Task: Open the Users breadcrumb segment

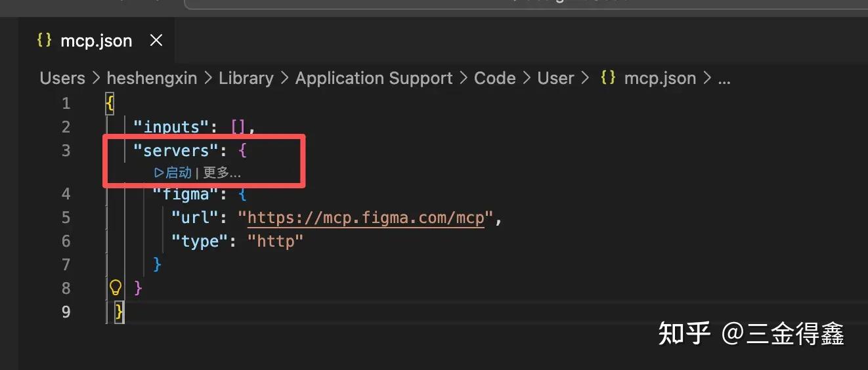Action: coord(62,78)
